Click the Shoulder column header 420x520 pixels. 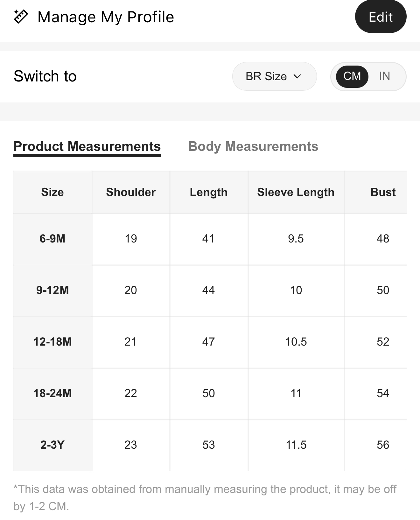click(x=131, y=192)
